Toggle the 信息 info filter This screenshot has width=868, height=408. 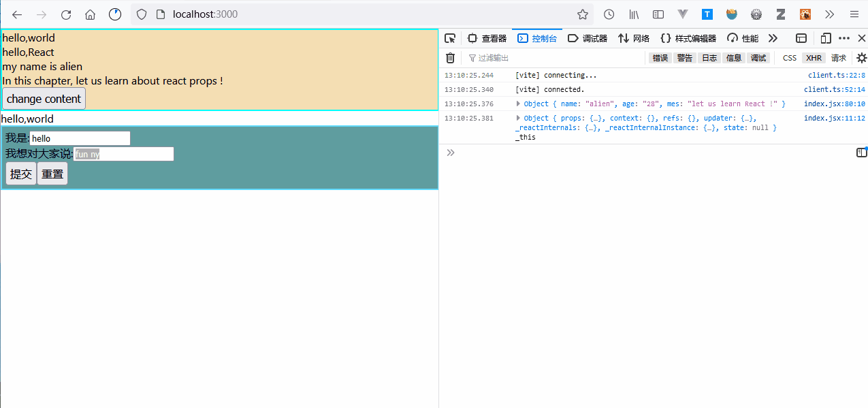[x=734, y=58]
